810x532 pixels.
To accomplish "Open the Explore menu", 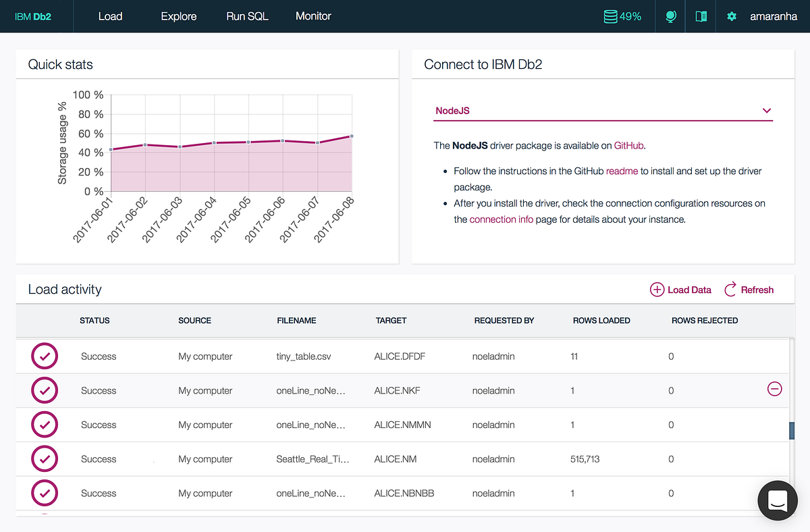I will coord(179,16).
